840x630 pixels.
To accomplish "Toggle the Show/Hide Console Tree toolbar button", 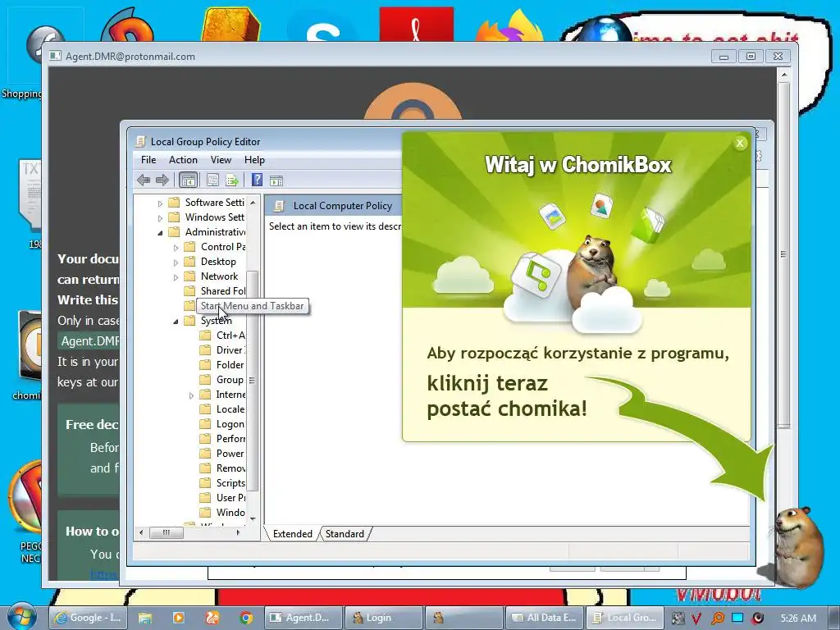I will (188, 180).
